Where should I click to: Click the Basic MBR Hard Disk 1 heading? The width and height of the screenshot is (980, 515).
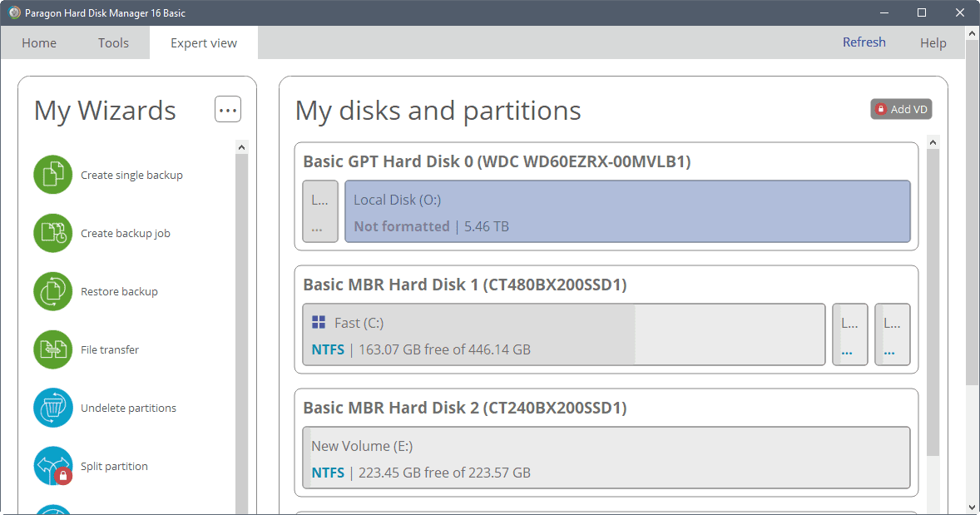[465, 285]
